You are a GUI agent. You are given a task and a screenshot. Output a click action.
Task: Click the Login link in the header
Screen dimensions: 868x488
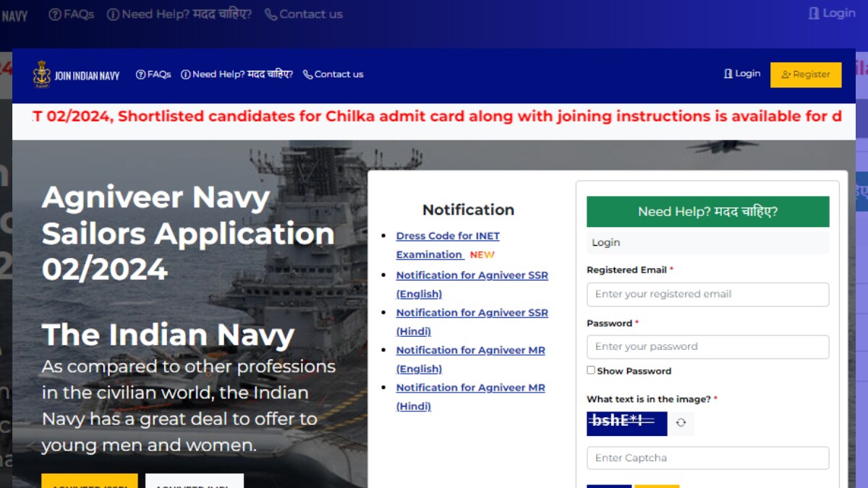(742, 74)
